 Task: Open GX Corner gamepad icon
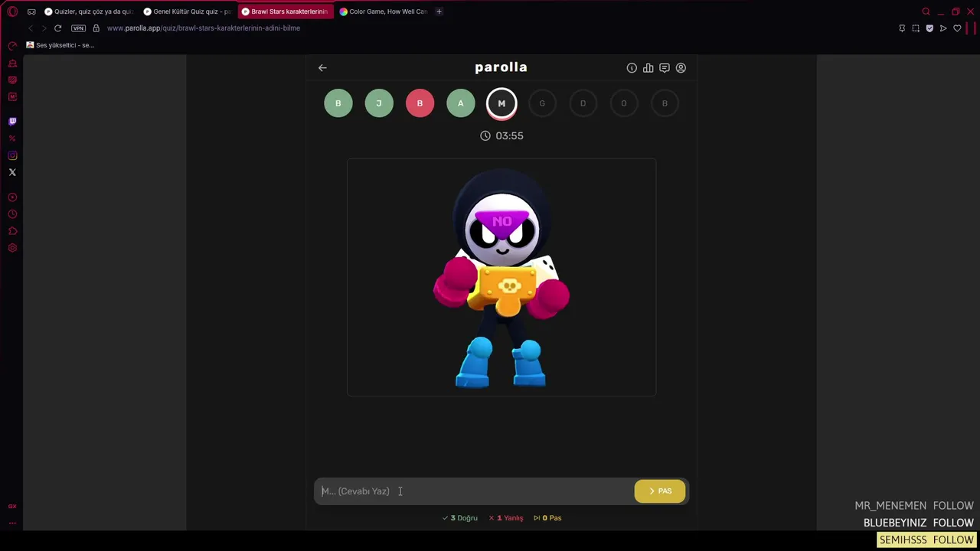pos(31,11)
